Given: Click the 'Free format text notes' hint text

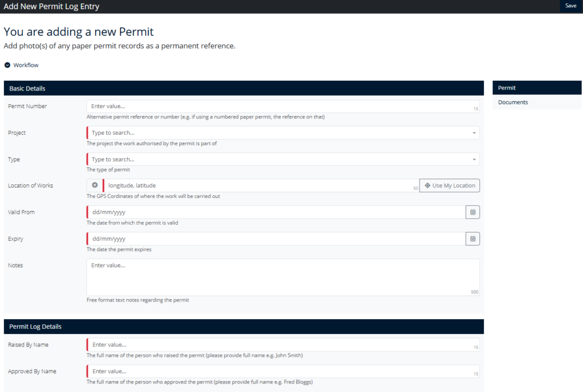Looking at the screenshot, I should coord(138,300).
